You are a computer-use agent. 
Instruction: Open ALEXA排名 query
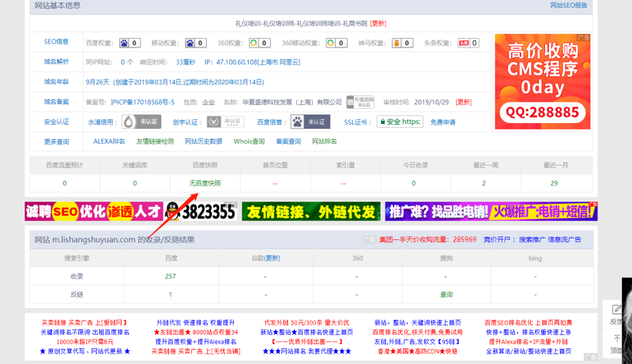109,141
